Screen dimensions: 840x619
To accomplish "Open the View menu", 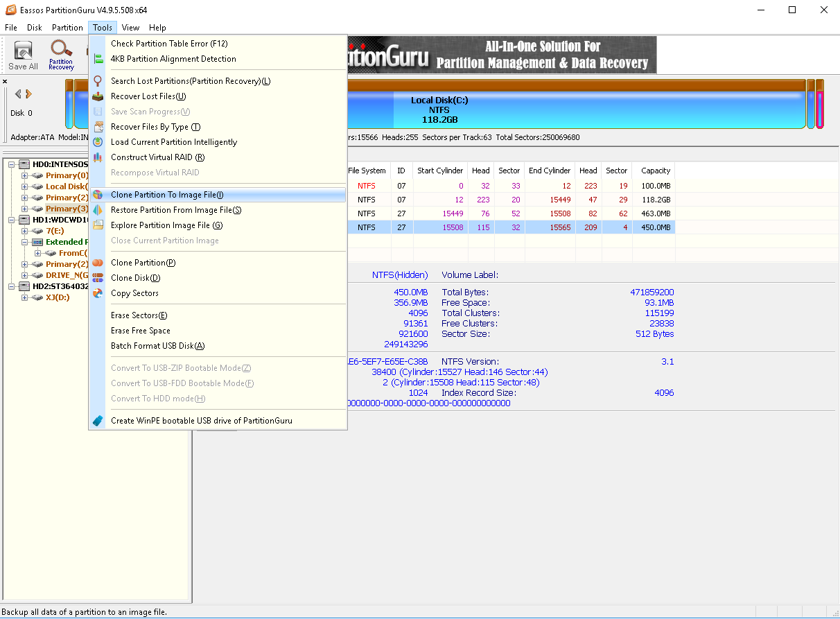I will coord(130,28).
